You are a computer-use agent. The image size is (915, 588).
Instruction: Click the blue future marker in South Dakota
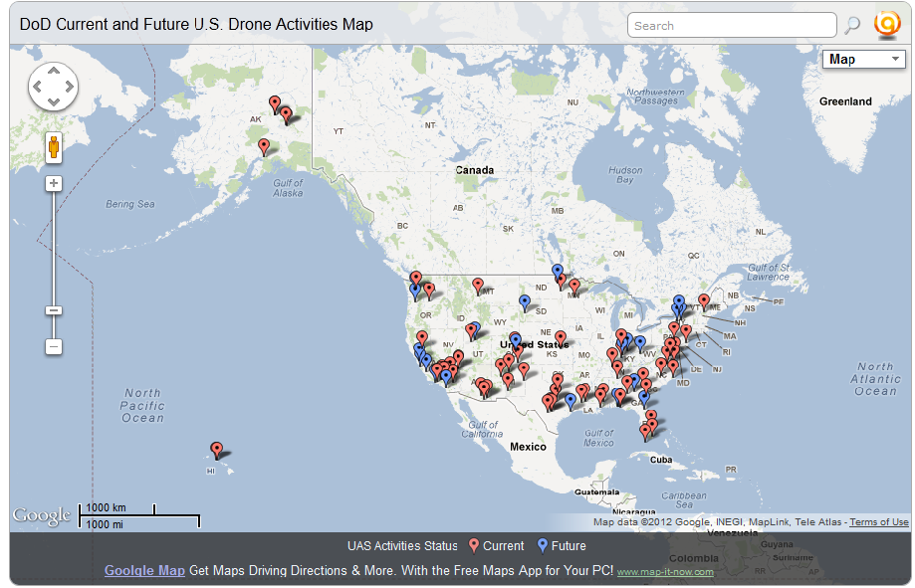click(525, 302)
